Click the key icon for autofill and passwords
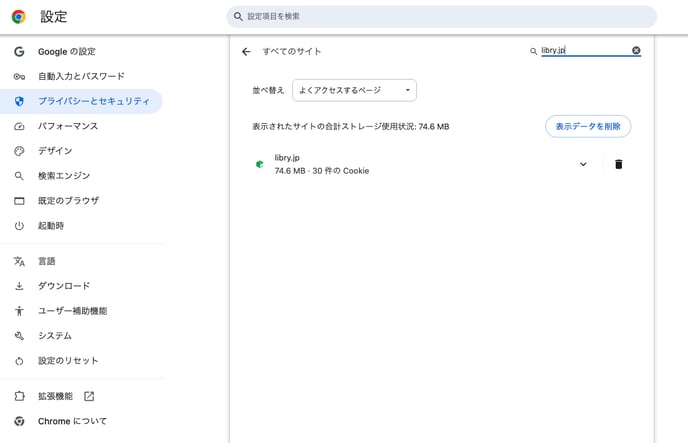Image resolution: width=688 pixels, height=443 pixels. [19, 77]
